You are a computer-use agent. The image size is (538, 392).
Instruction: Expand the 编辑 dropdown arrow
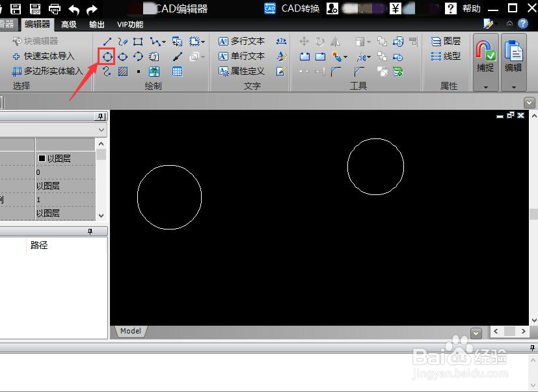(x=514, y=87)
